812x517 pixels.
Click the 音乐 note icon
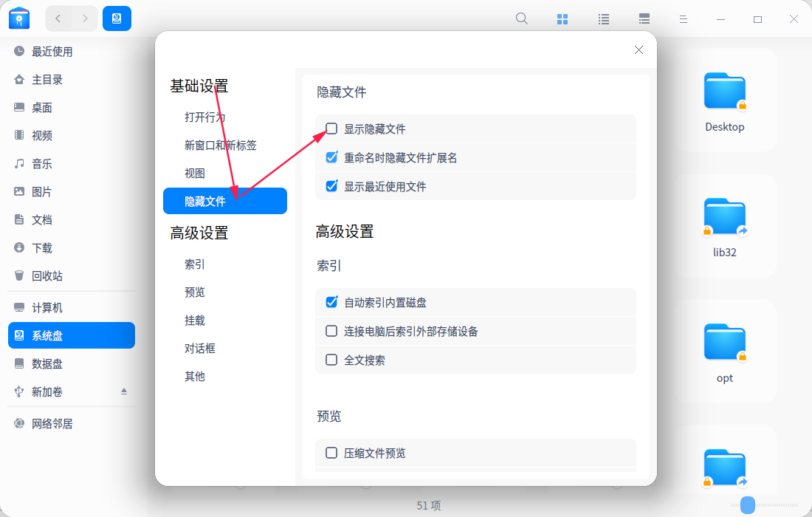(19, 164)
